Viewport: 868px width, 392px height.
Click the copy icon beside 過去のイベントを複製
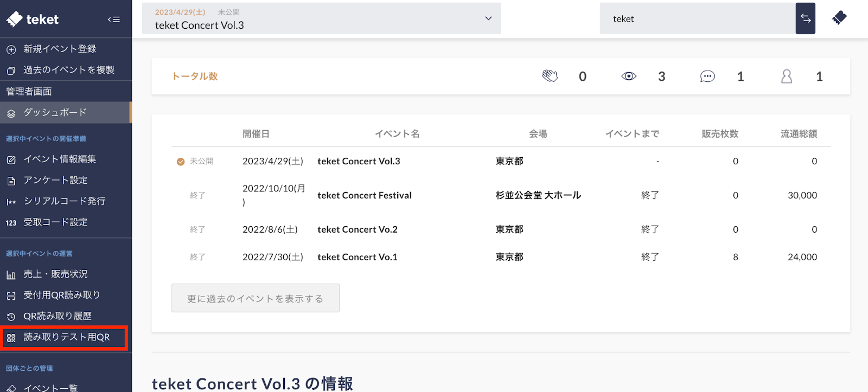pos(11,71)
